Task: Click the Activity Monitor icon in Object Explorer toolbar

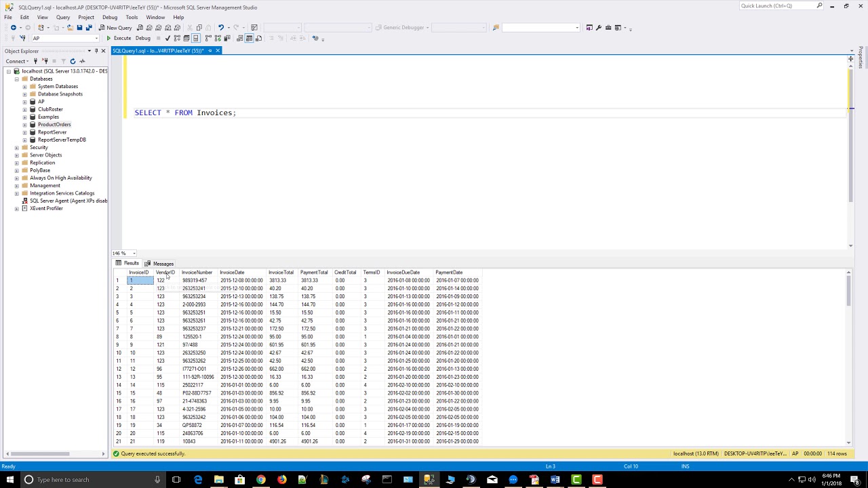Action: (82, 61)
